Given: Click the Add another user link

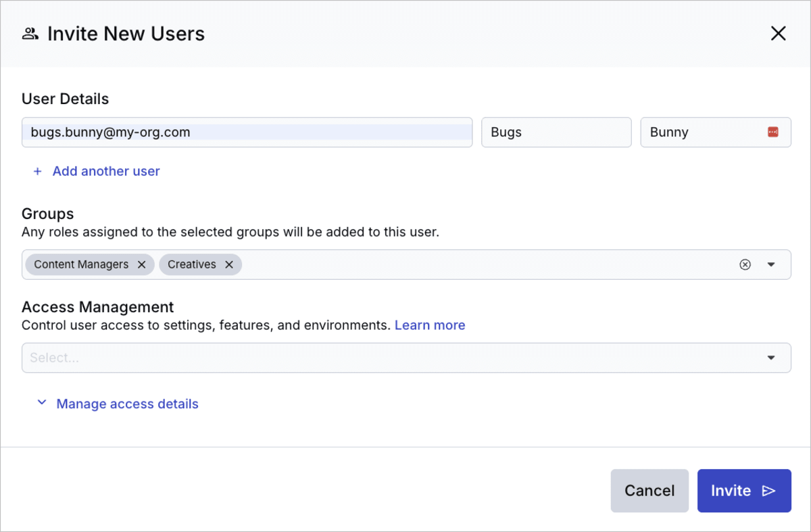Looking at the screenshot, I should click(x=105, y=171).
